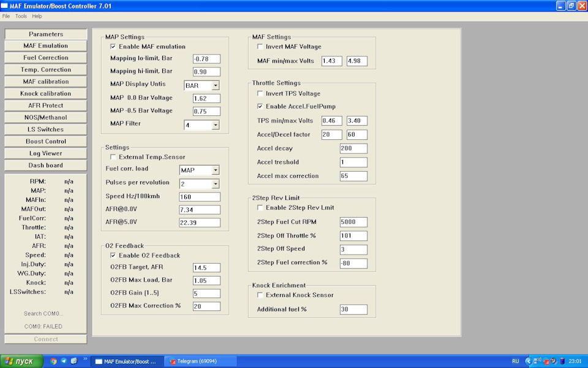The height and width of the screenshot is (368, 588).
Task: Click the MAP 0.0 Bar Voltage field
Action: click(206, 98)
